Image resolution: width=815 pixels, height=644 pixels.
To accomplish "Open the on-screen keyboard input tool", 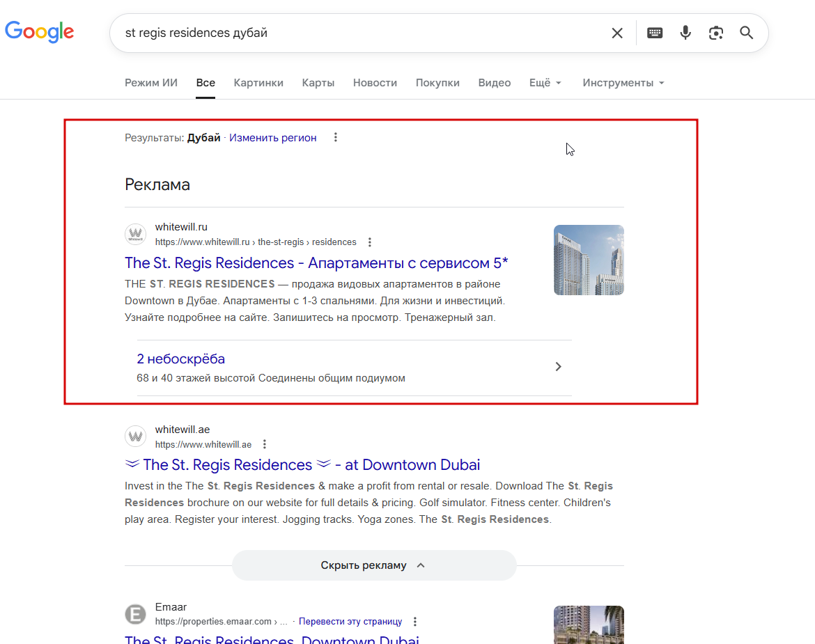I will [655, 33].
